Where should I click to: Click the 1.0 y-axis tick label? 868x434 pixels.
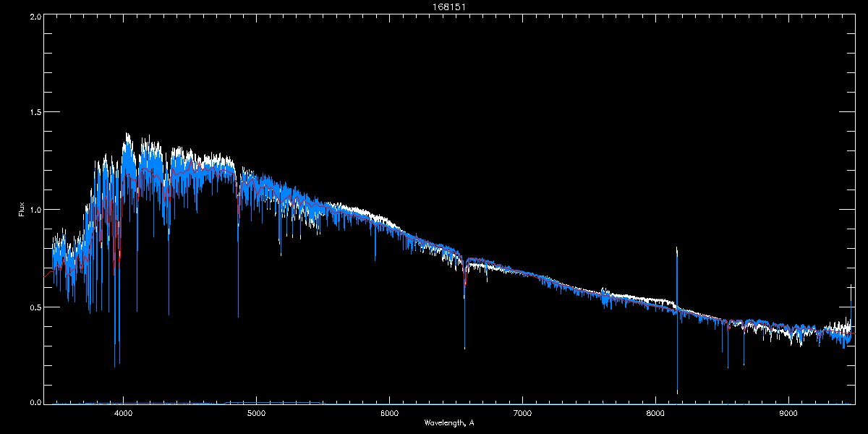[35, 210]
